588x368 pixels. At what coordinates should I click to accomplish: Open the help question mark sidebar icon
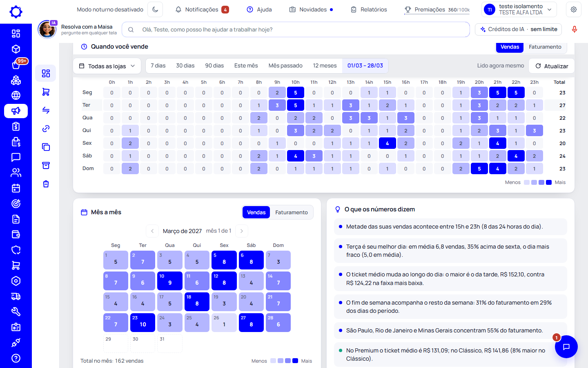(x=16, y=358)
